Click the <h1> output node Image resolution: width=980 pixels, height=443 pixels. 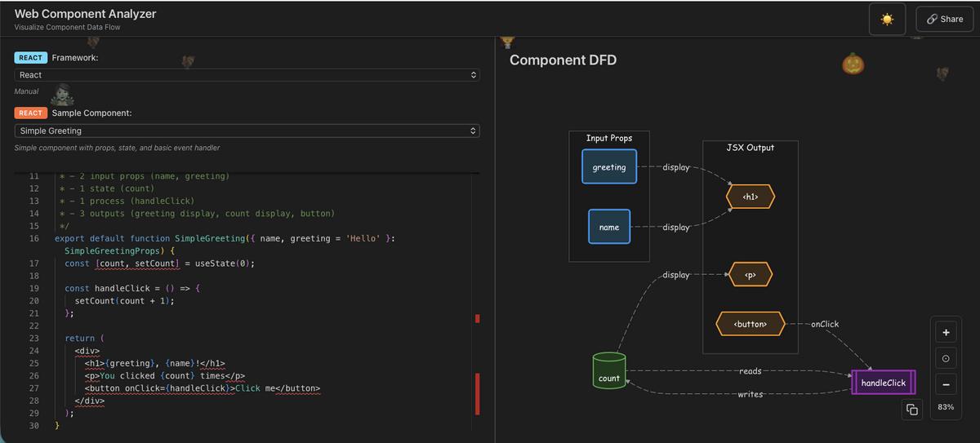pyautogui.click(x=750, y=197)
